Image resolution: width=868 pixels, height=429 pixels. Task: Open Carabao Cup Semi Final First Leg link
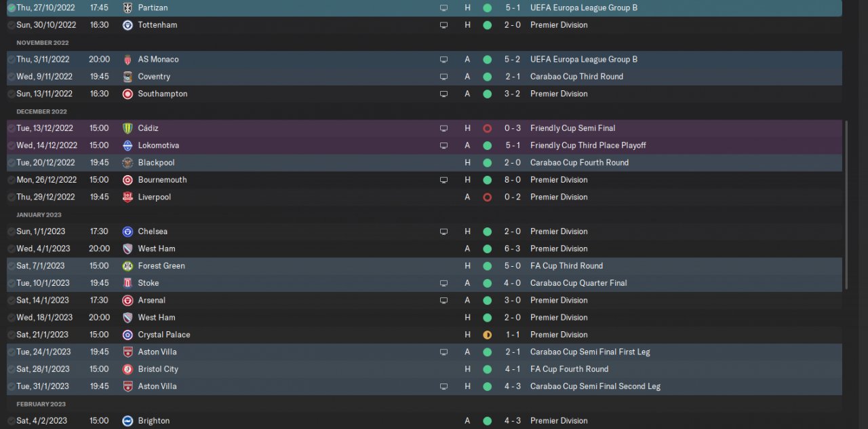(x=590, y=352)
